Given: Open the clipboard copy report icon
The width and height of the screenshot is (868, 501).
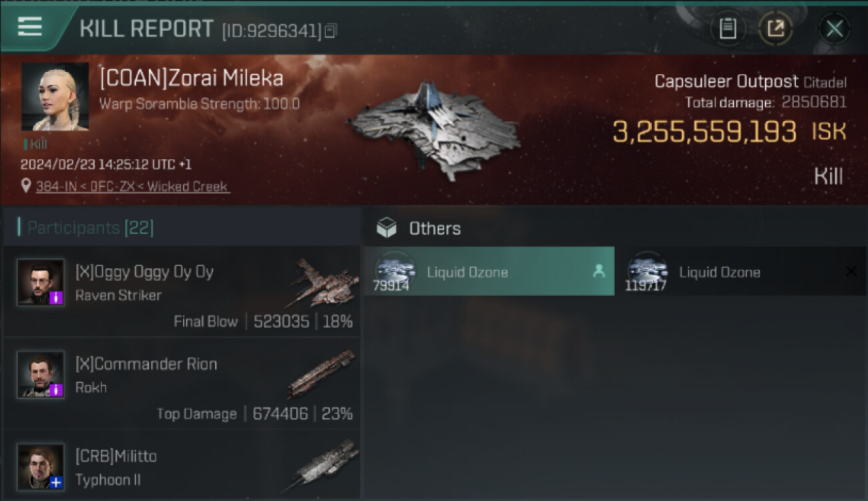Looking at the screenshot, I should pos(728,29).
